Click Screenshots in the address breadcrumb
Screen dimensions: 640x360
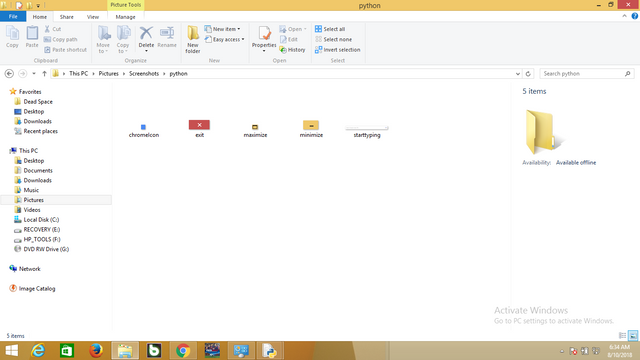click(144, 73)
